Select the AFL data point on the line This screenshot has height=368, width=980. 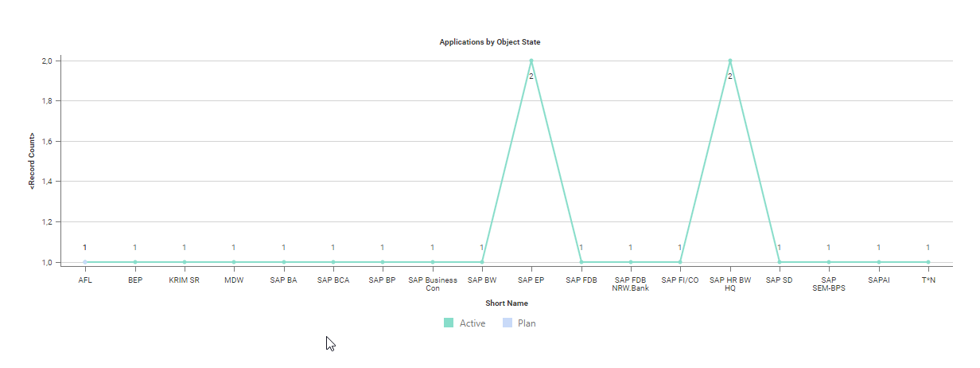coord(85,262)
